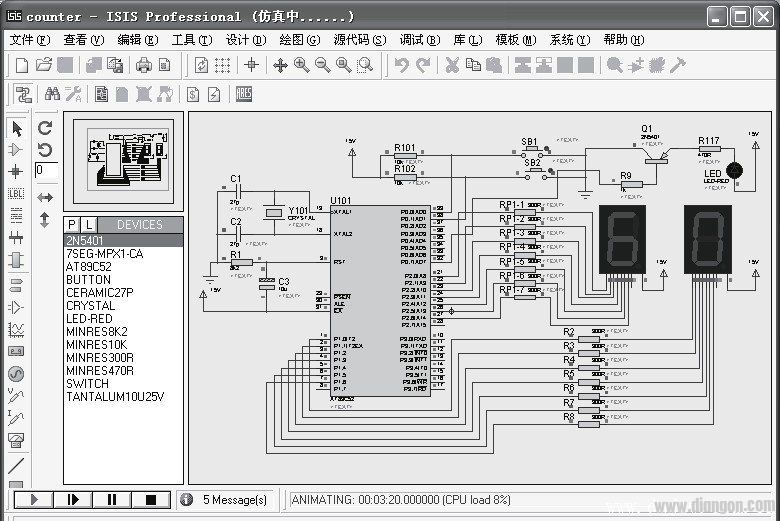
Task: Click the Redo arrow icon
Action: coord(423,65)
